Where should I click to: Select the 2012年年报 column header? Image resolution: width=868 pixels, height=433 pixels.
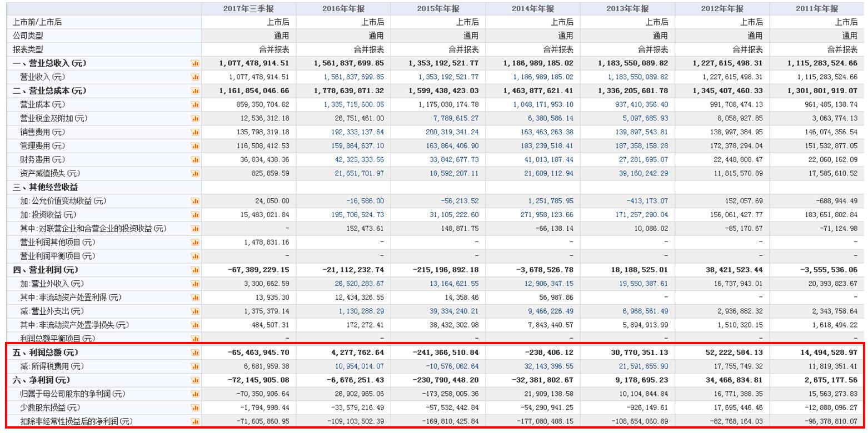pos(722,9)
